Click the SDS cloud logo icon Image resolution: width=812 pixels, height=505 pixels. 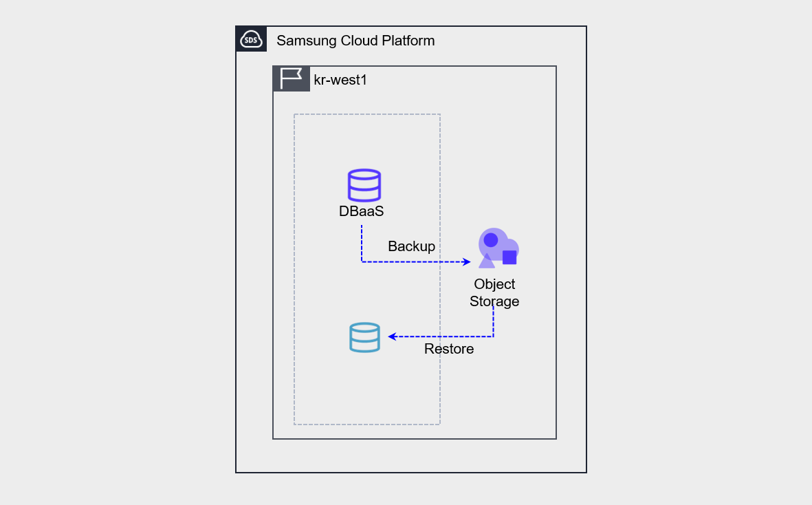[251, 40]
